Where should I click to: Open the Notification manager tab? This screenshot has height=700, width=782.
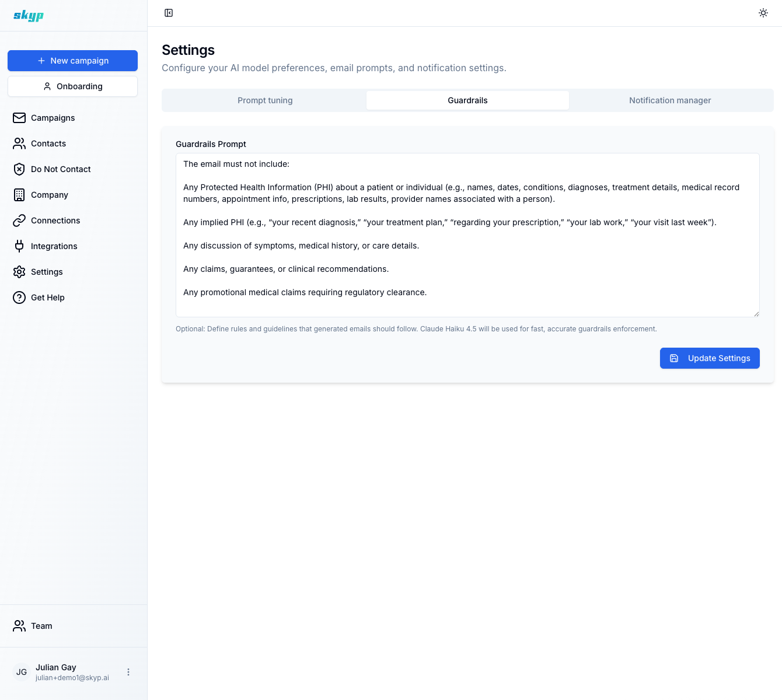click(670, 100)
